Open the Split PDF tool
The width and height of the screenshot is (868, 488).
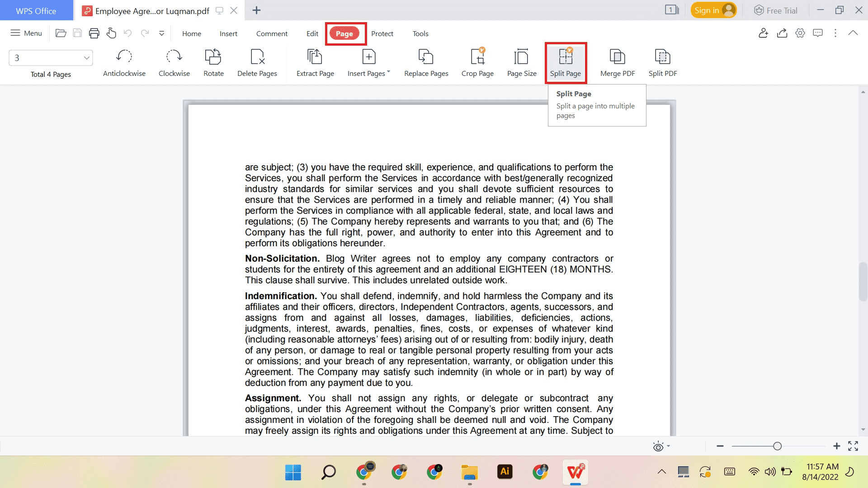pyautogui.click(x=662, y=62)
